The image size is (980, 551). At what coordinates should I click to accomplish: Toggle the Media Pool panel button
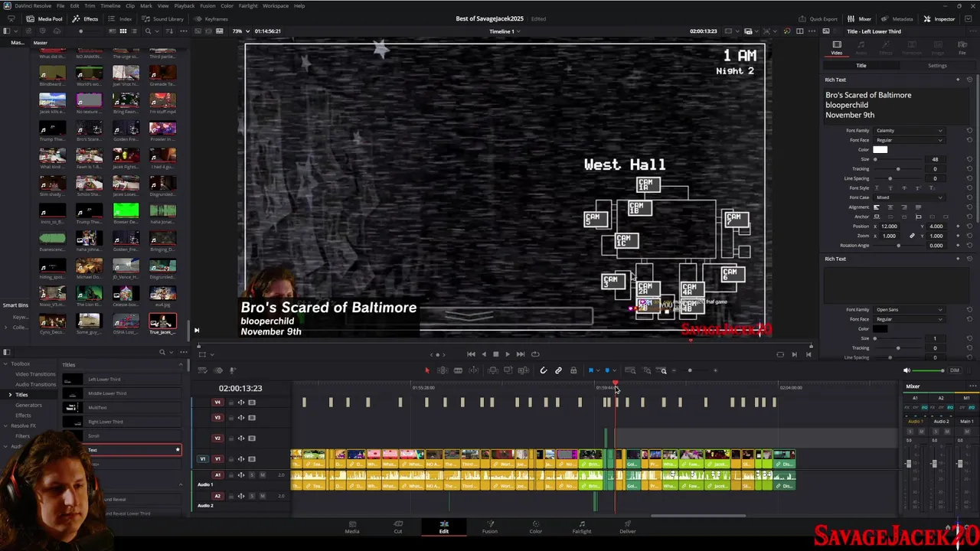point(45,18)
